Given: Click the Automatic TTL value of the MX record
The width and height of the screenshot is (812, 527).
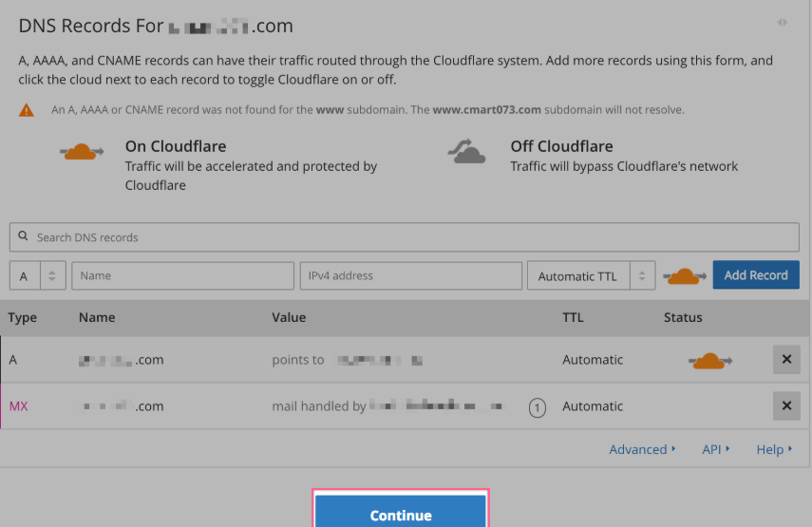Looking at the screenshot, I should 593,406.
